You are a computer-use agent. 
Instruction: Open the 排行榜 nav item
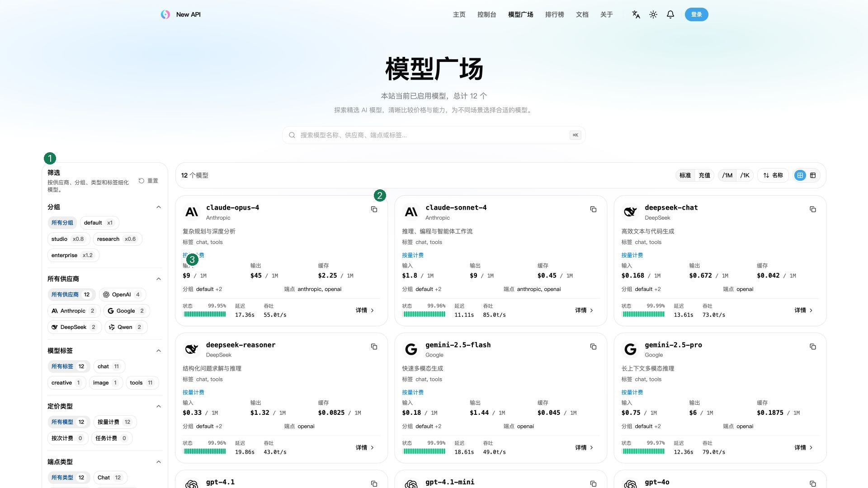click(554, 14)
